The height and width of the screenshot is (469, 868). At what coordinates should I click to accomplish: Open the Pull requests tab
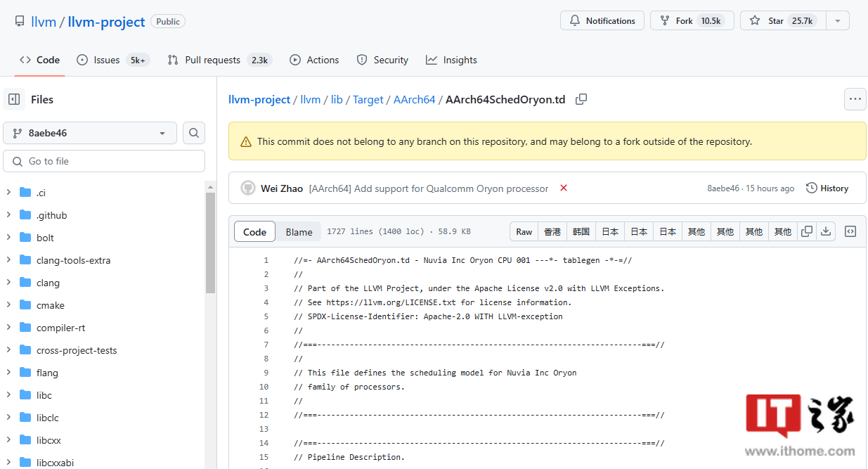tap(219, 60)
